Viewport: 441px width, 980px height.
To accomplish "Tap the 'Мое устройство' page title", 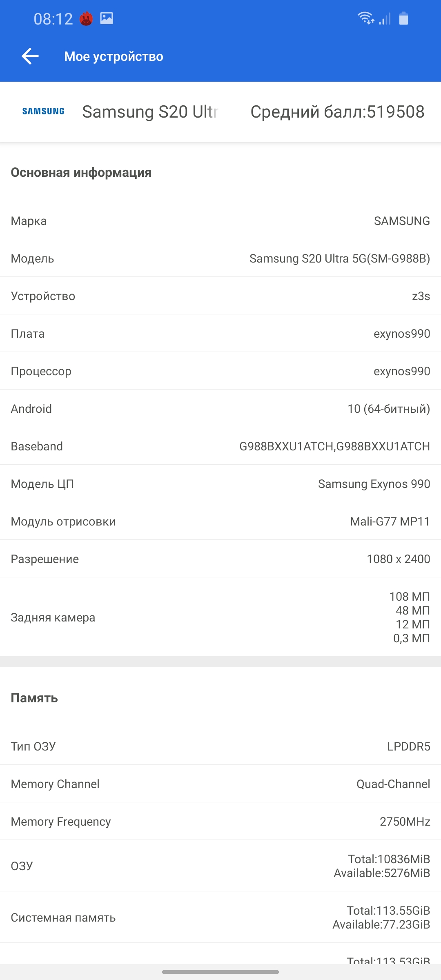I will click(x=114, y=56).
